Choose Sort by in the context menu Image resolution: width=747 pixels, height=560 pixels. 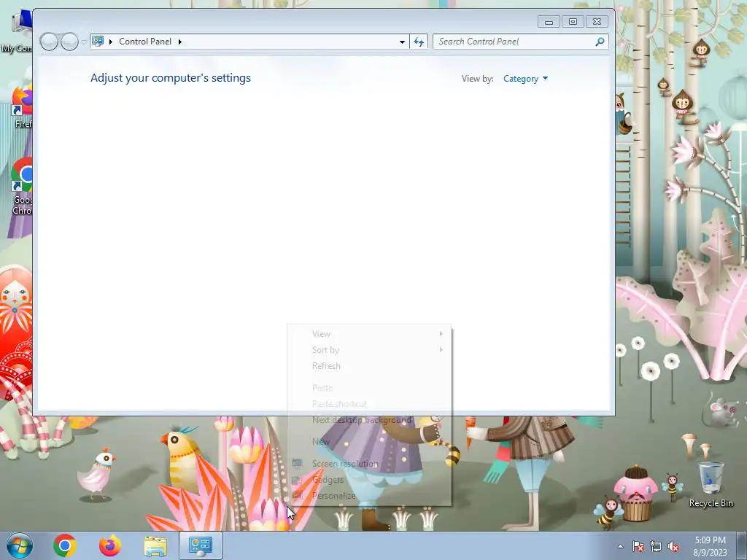(x=369, y=350)
